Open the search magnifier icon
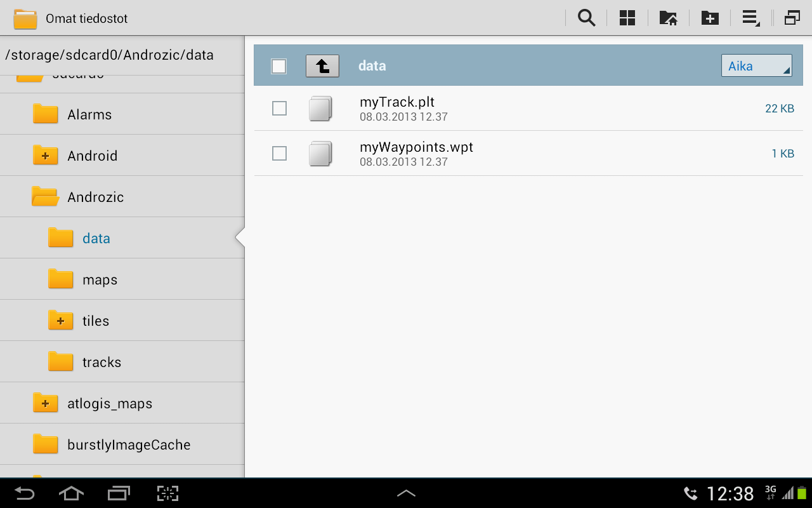Viewport: 812px width, 508px height. click(x=587, y=18)
